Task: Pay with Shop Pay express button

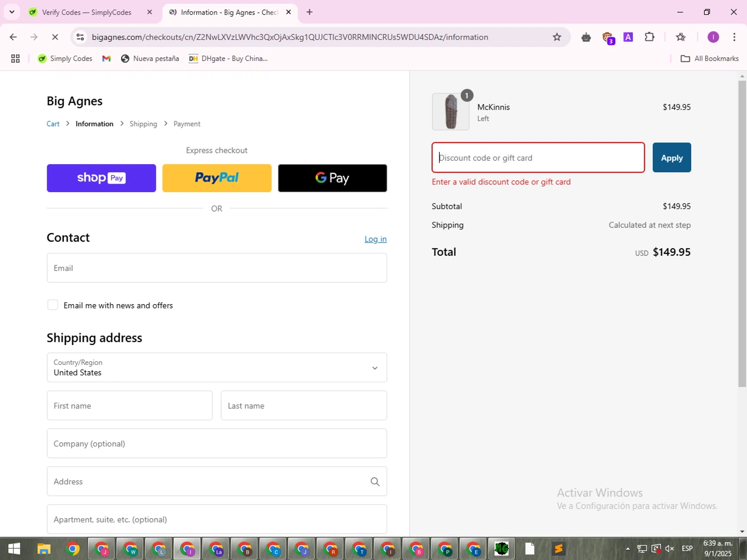Action: [x=101, y=178]
